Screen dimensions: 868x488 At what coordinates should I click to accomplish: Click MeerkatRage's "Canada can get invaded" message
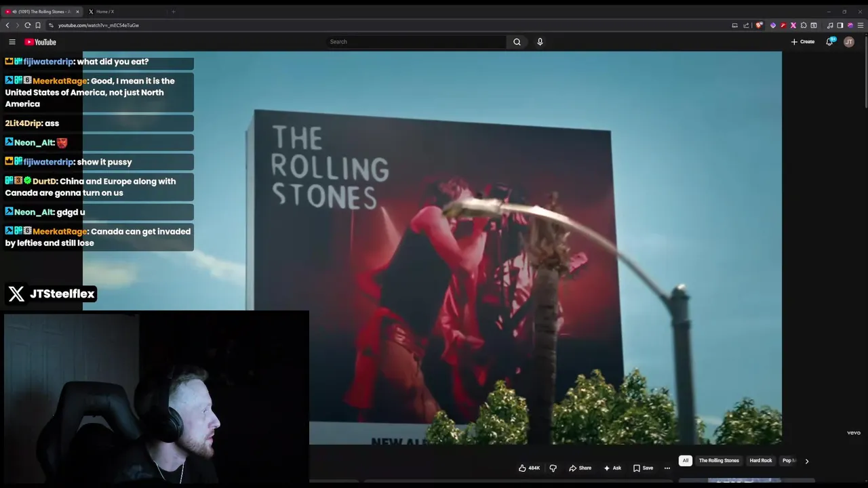98,237
